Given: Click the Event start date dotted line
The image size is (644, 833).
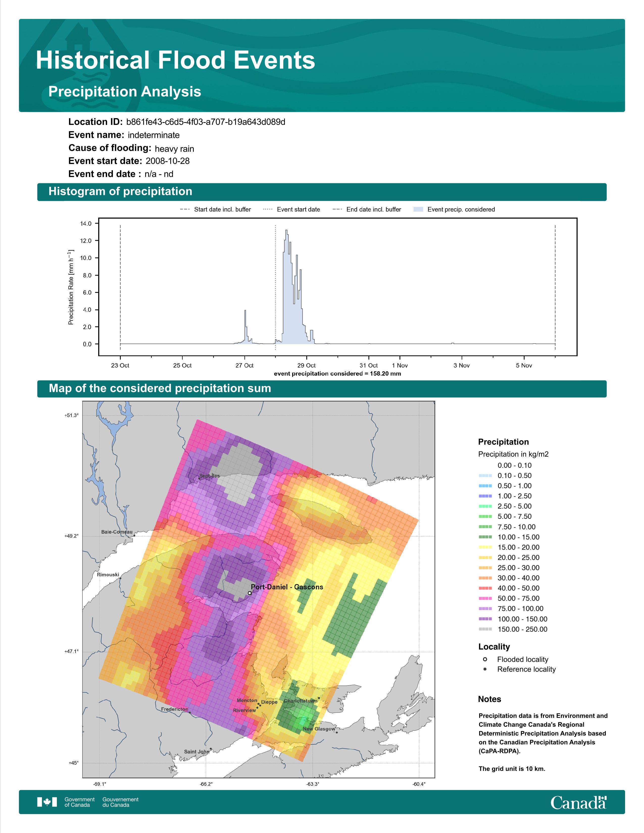Looking at the screenshot, I should coord(276,288).
